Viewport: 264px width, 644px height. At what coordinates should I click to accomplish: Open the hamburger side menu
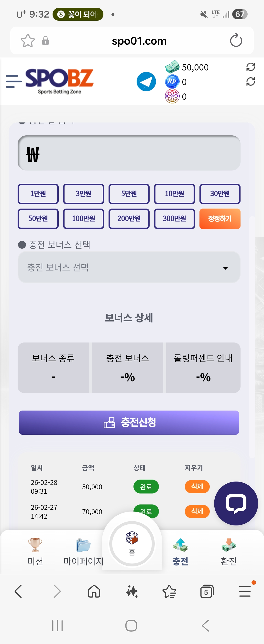[x=13, y=81]
